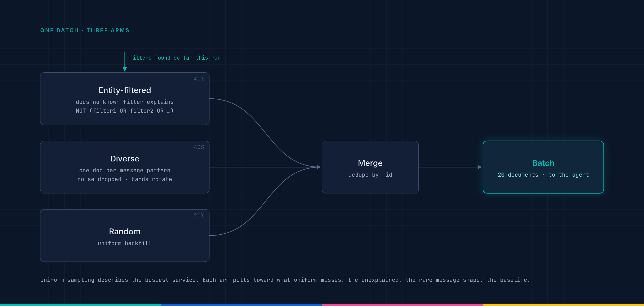644x306 pixels.
Task: Select 'one doc per message pattern' line
Action: (125, 171)
